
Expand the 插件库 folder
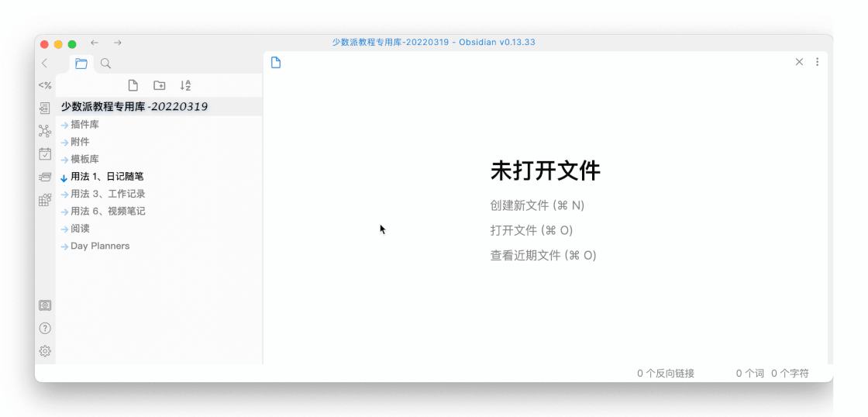pos(84,125)
